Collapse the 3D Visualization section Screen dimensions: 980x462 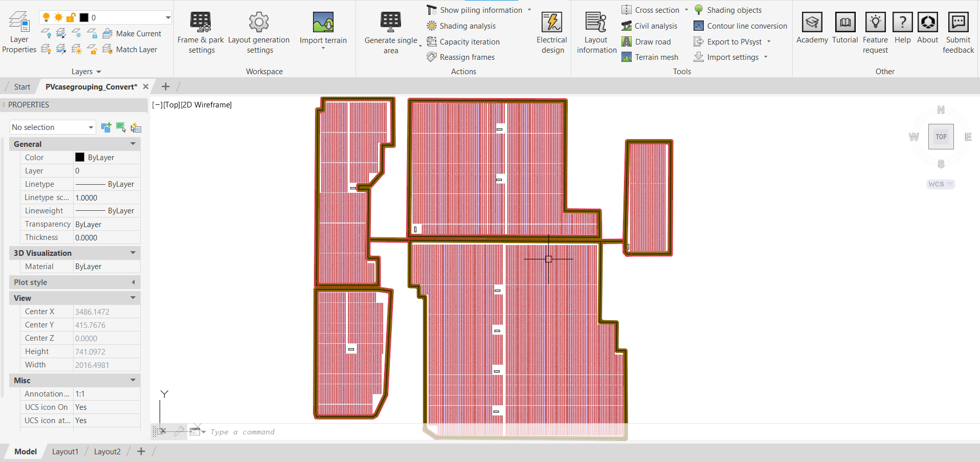point(132,252)
